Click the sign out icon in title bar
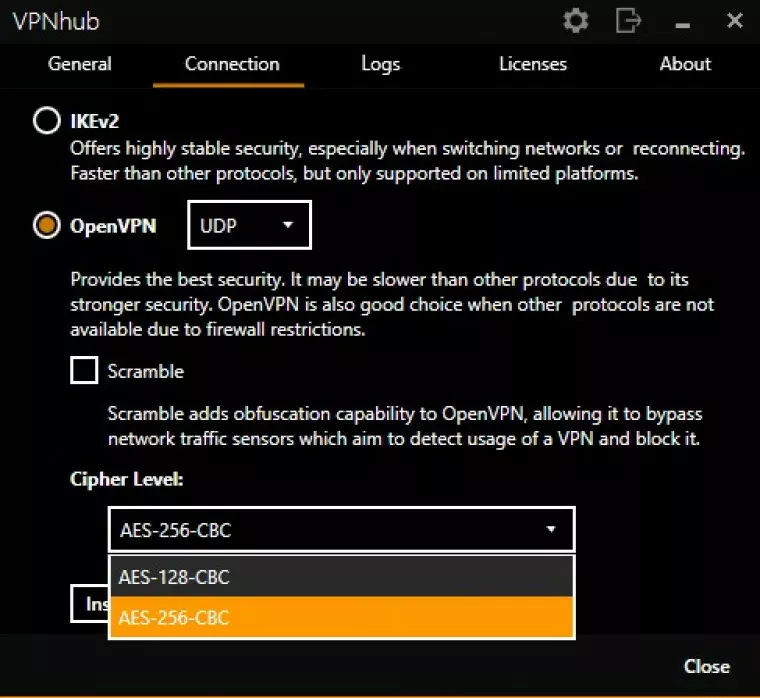 coord(628,20)
